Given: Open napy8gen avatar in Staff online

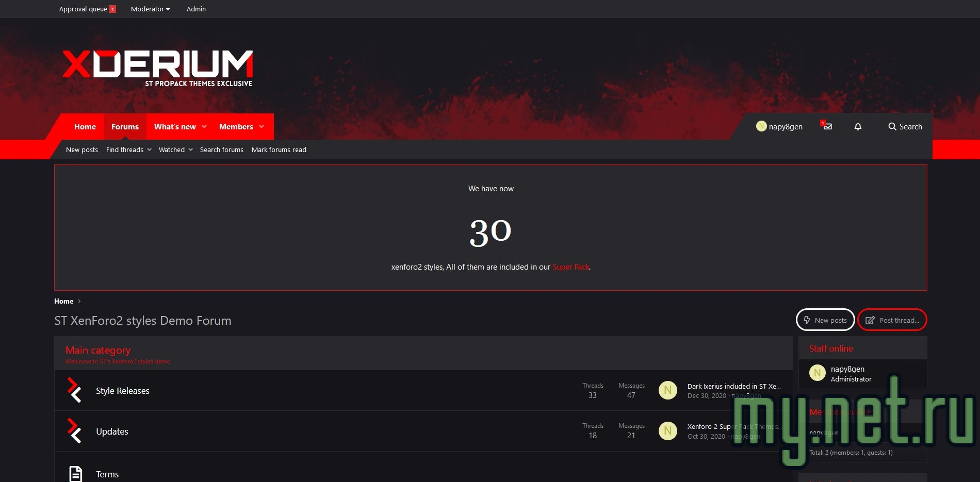Looking at the screenshot, I should pyautogui.click(x=817, y=373).
